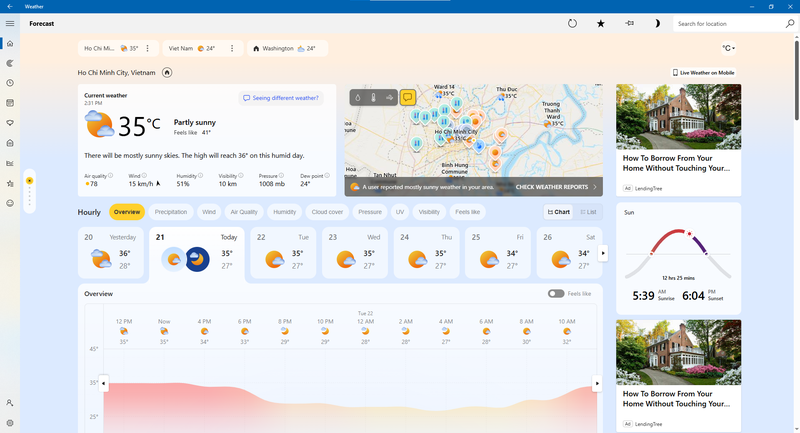Image resolution: width=800 pixels, height=433 pixels.
Task: Select the Humidity hourly tab
Action: [285, 212]
